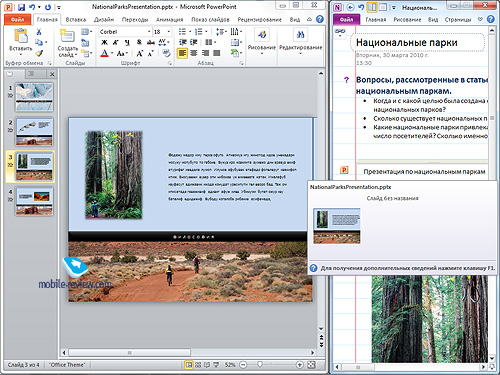Click the orange Файл button in PowerPoint

pyautogui.click(x=18, y=20)
